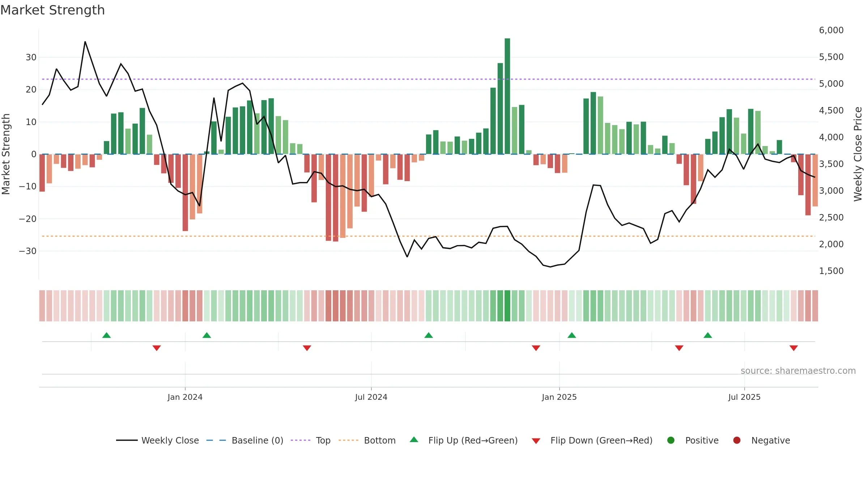Viewport: 868px width, 488px height.
Task: Hide the Top legend series
Action: click(x=311, y=440)
